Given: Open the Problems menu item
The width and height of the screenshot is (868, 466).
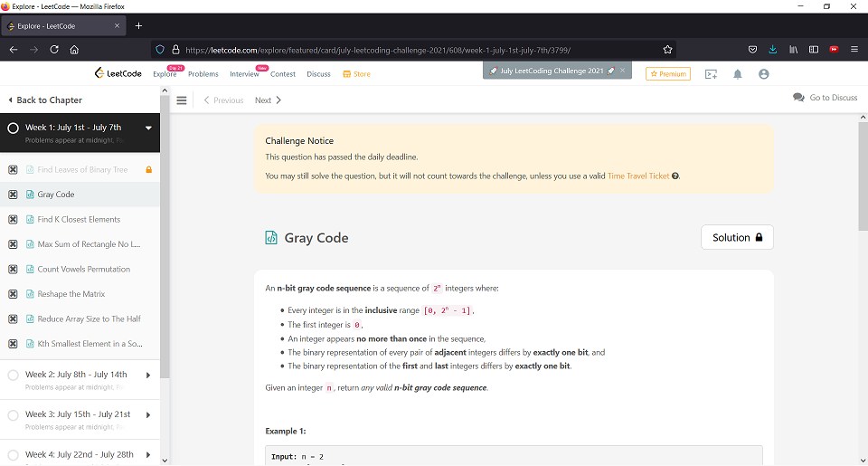Looking at the screenshot, I should (203, 74).
